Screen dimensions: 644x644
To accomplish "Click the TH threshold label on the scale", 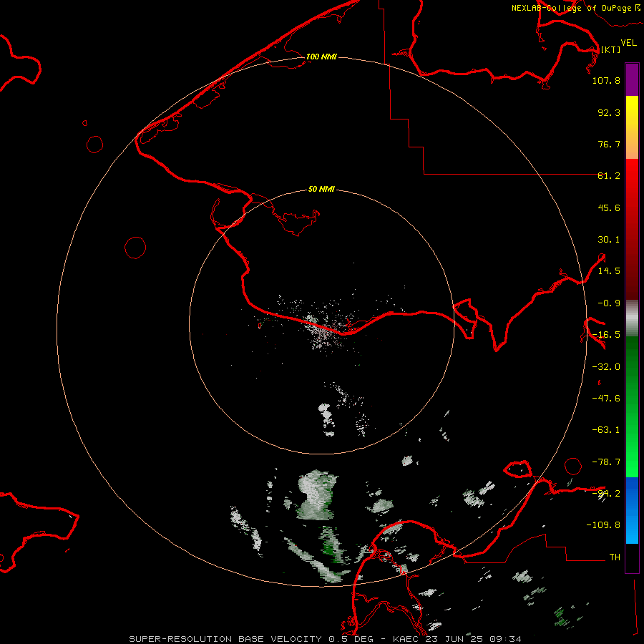I will point(615,557).
